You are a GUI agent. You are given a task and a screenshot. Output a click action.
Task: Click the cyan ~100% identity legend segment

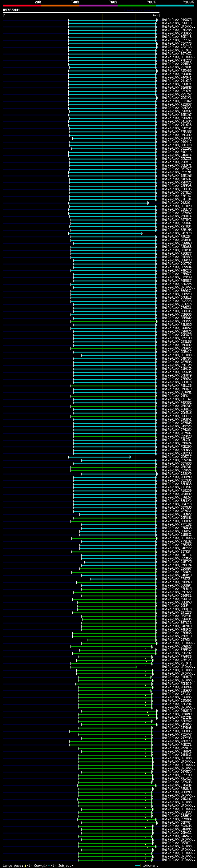click(x=175, y=6)
